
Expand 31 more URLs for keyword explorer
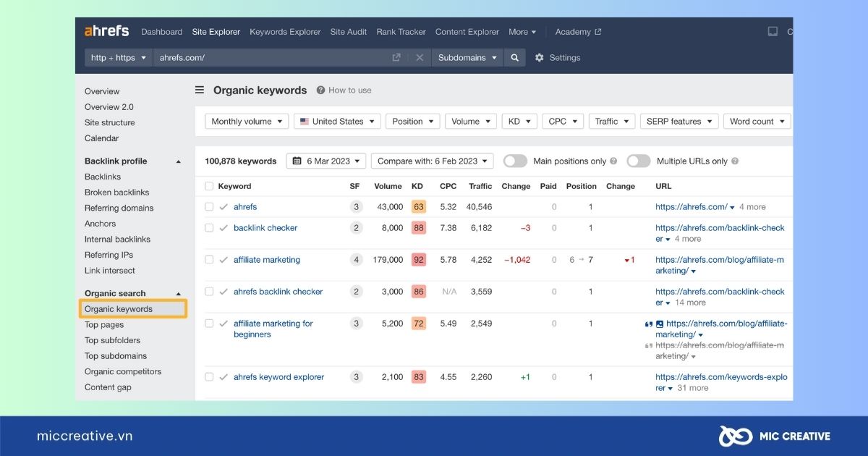click(x=692, y=388)
